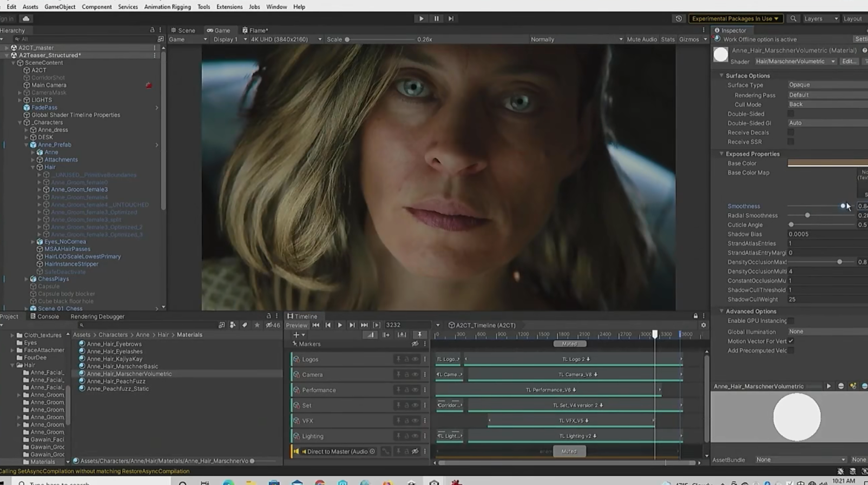868x485 pixels.
Task: Click the Mute Audio button
Action: coord(641,39)
